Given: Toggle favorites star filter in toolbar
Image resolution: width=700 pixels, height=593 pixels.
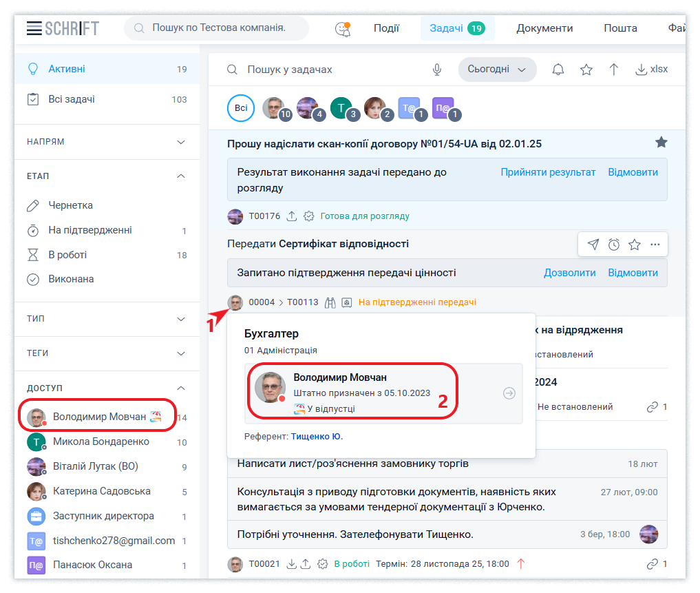Looking at the screenshot, I should click(586, 70).
